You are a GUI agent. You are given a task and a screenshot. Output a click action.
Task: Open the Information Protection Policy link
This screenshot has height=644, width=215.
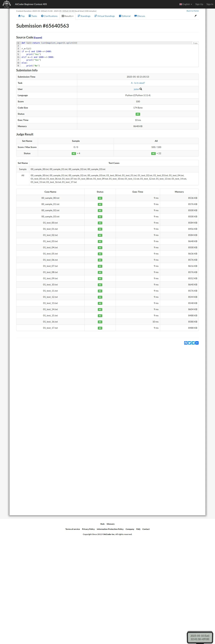pyautogui.click(x=110, y=529)
